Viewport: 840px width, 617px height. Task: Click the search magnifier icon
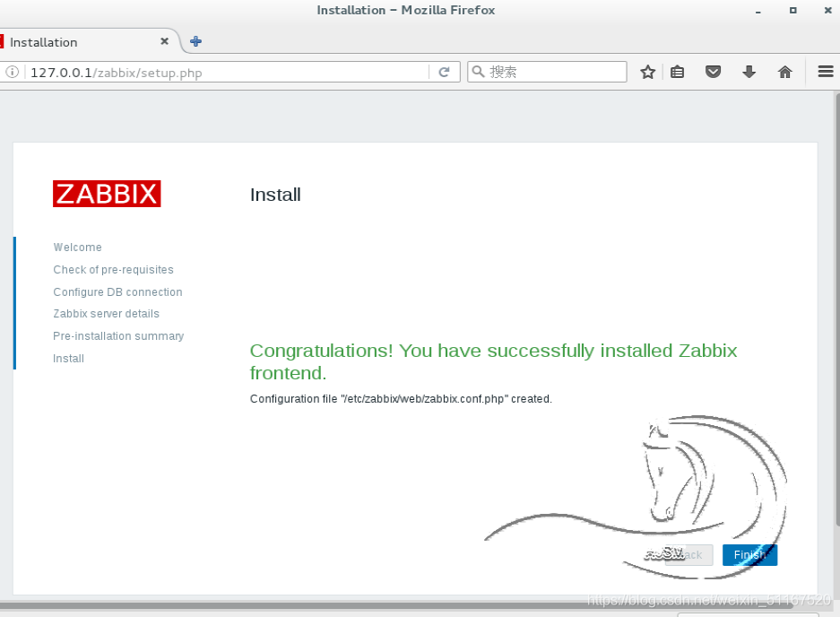tap(478, 71)
